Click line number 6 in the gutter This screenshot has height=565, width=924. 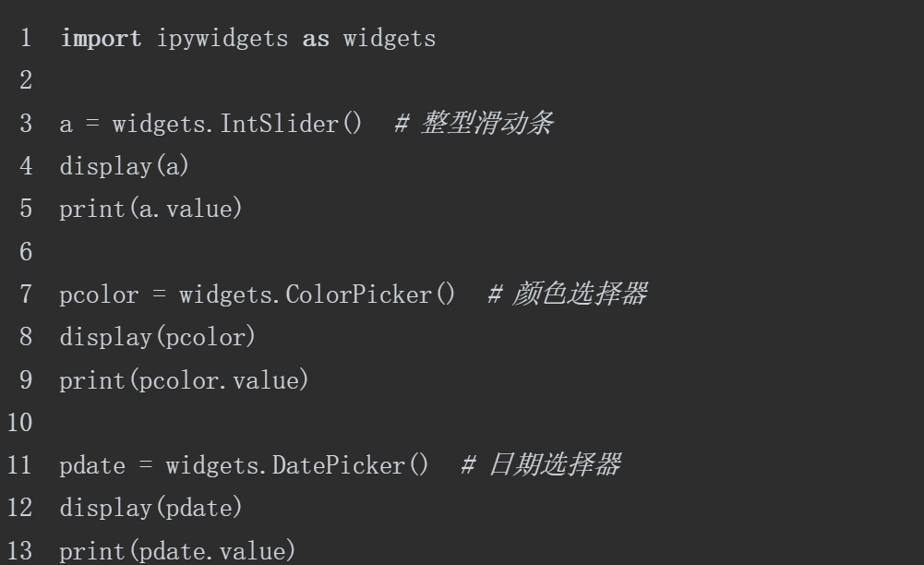pos(25,253)
